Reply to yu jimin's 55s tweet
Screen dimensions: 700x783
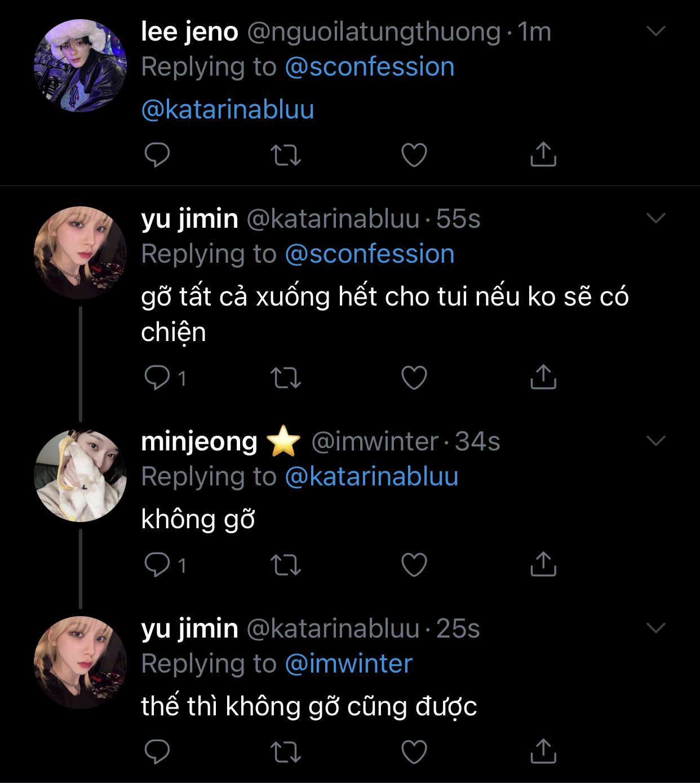tap(157, 377)
